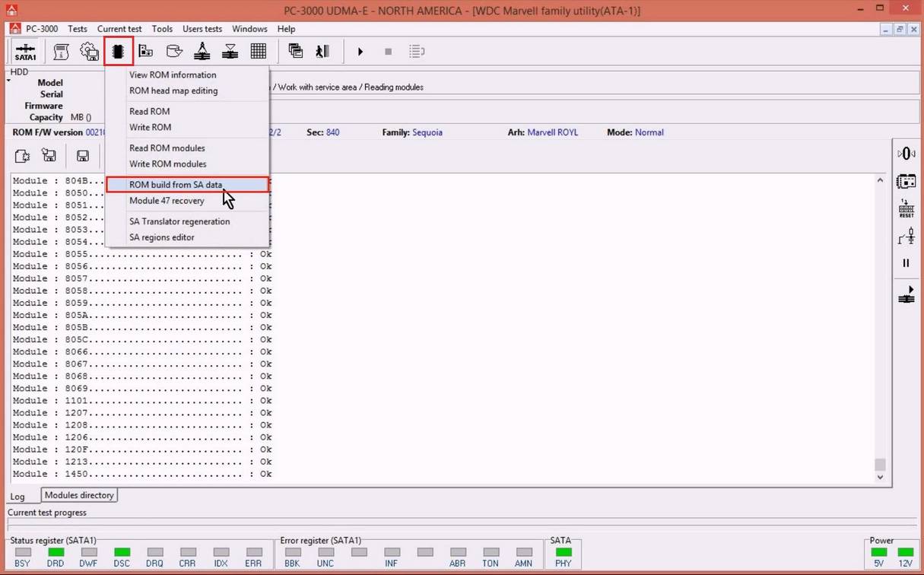Open the Users tests menu
924x575 pixels.
[x=202, y=29]
